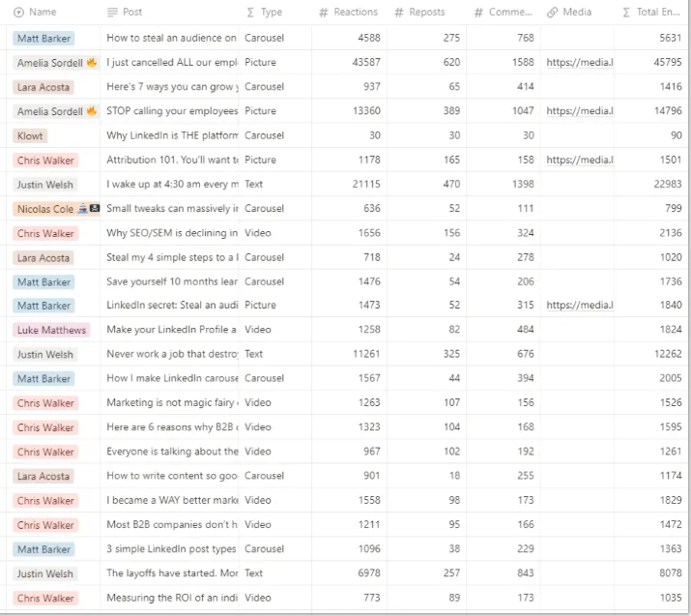Click the Reactions value 21115
691x616 pixels.
[x=366, y=185]
